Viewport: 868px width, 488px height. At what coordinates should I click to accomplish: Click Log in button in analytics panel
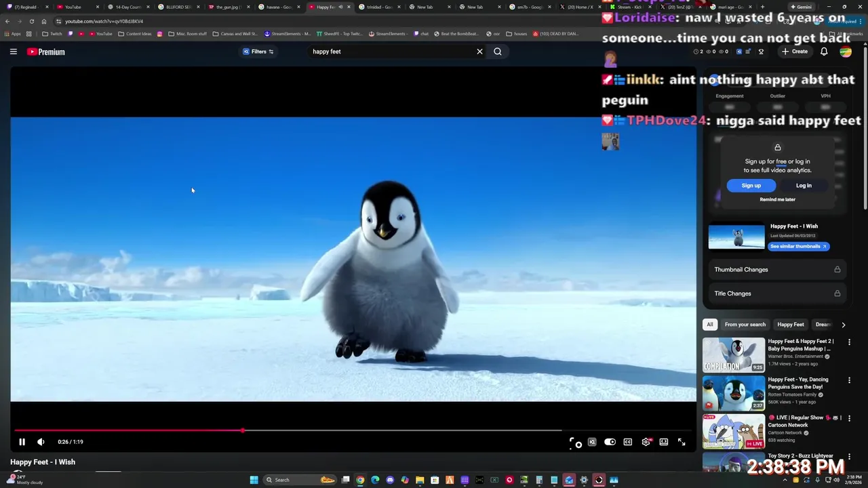click(x=804, y=185)
